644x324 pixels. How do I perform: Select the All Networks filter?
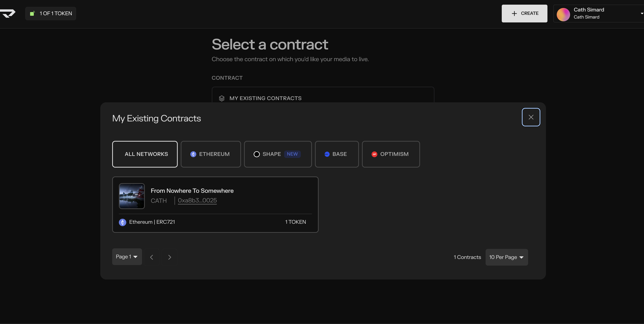(145, 154)
